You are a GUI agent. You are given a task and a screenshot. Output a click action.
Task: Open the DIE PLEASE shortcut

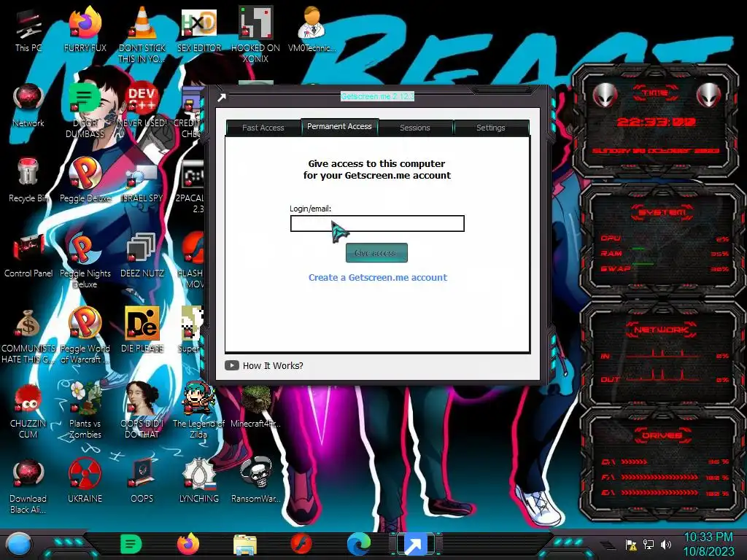coord(142,331)
